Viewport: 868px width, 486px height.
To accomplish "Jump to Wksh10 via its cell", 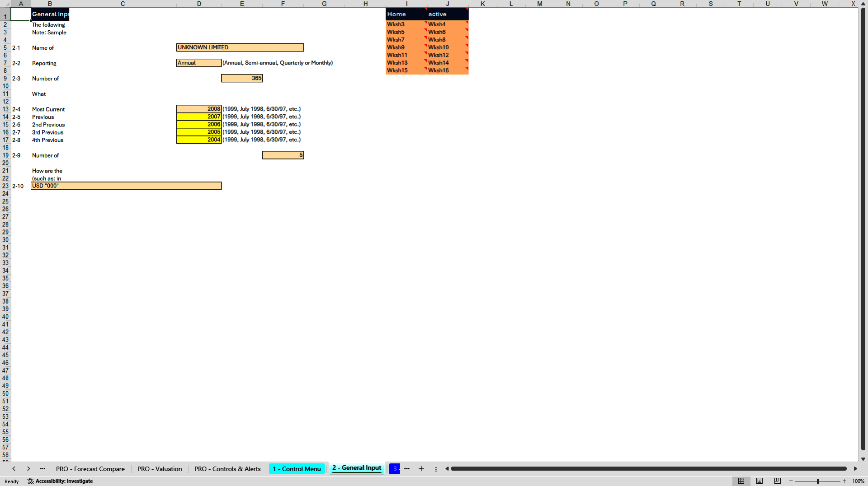I will coord(448,47).
